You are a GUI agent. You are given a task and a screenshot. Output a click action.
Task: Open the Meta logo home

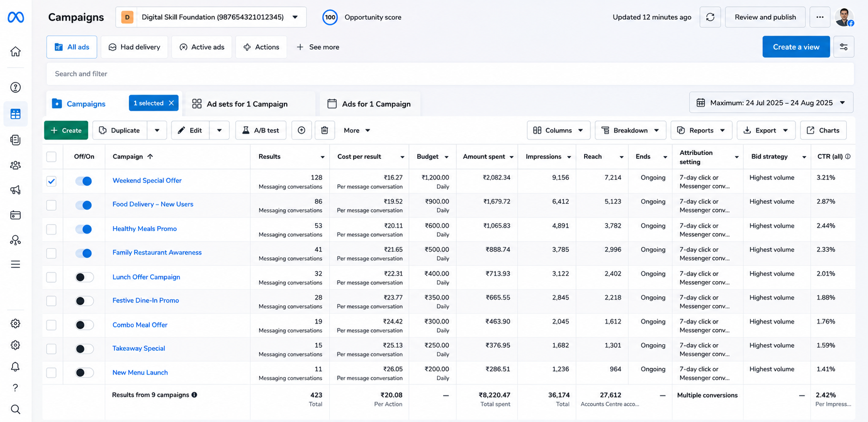point(15,17)
